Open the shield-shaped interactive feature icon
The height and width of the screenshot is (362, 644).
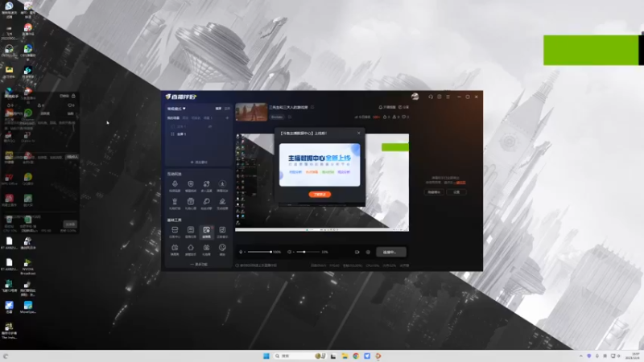tap(191, 186)
